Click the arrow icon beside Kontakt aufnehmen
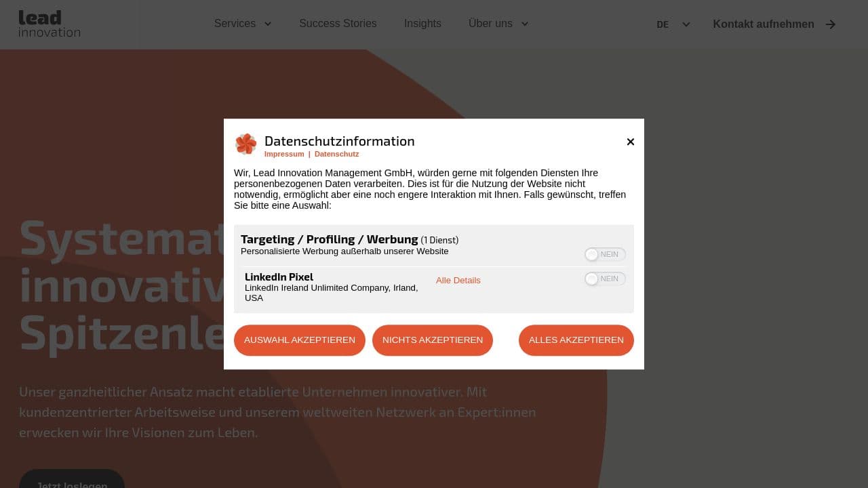 (830, 24)
